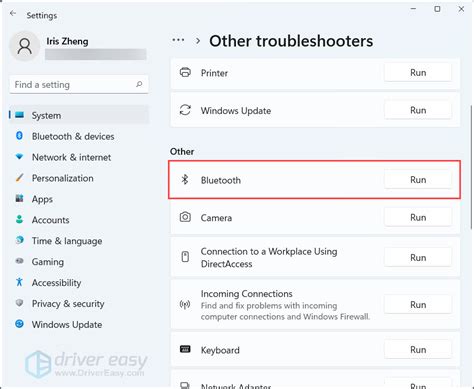Click the Accounts person icon
This screenshot has width=474, height=389.
coord(20,219)
